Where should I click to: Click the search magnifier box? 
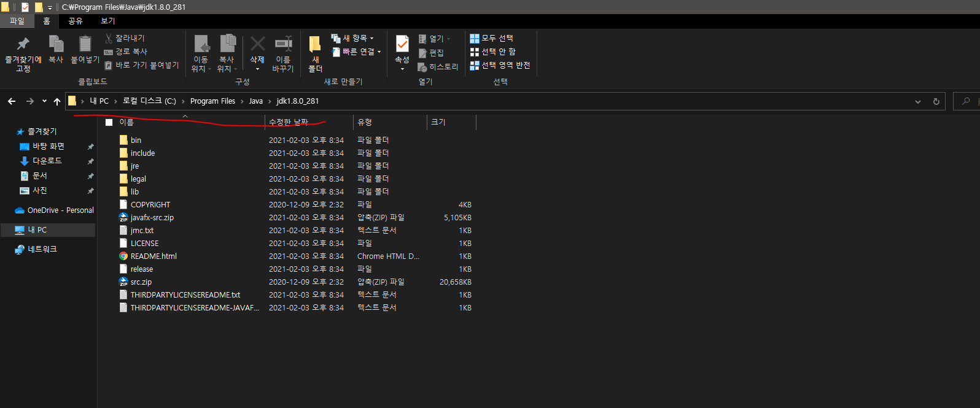tap(966, 101)
